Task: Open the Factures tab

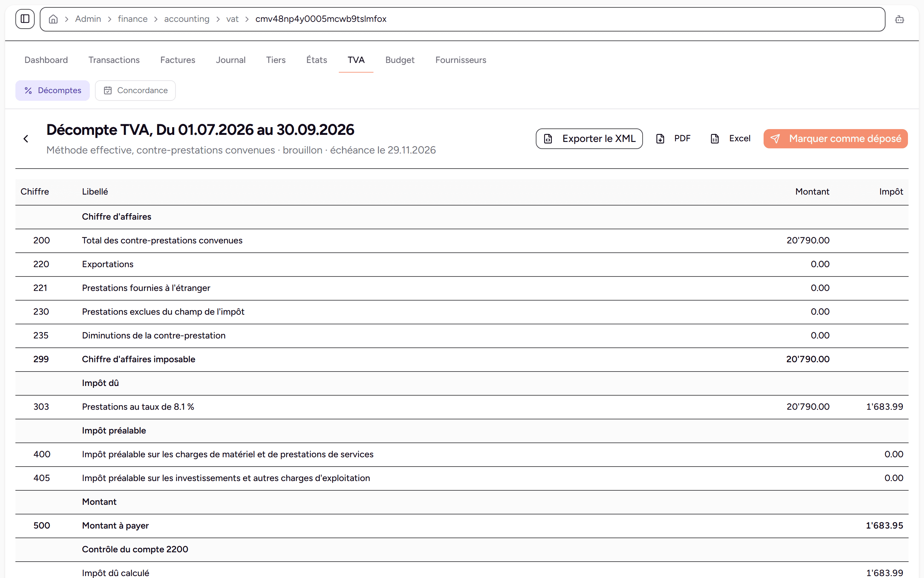Action: click(x=177, y=60)
